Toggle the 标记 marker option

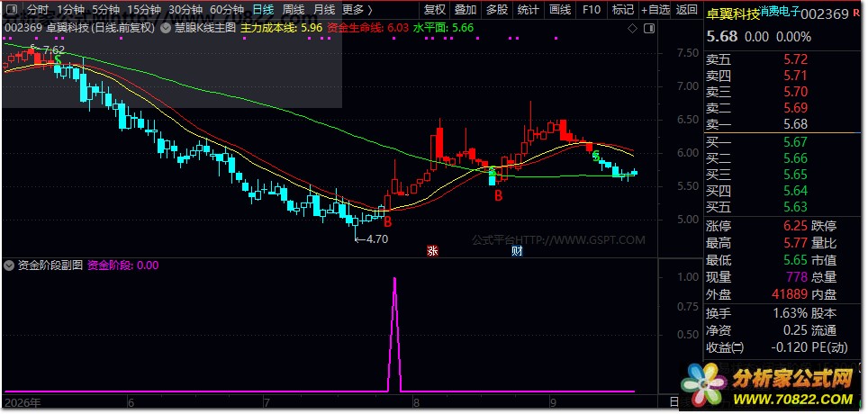pyautogui.click(x=623, y=9)
